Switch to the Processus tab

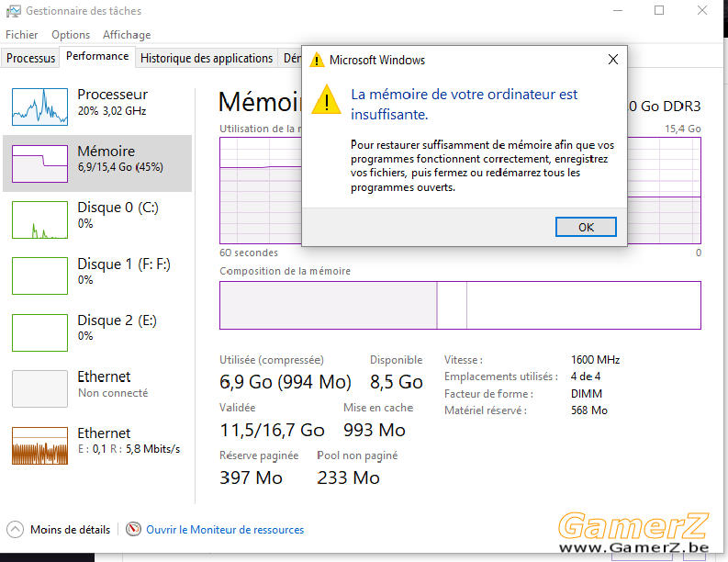(30, 58)
